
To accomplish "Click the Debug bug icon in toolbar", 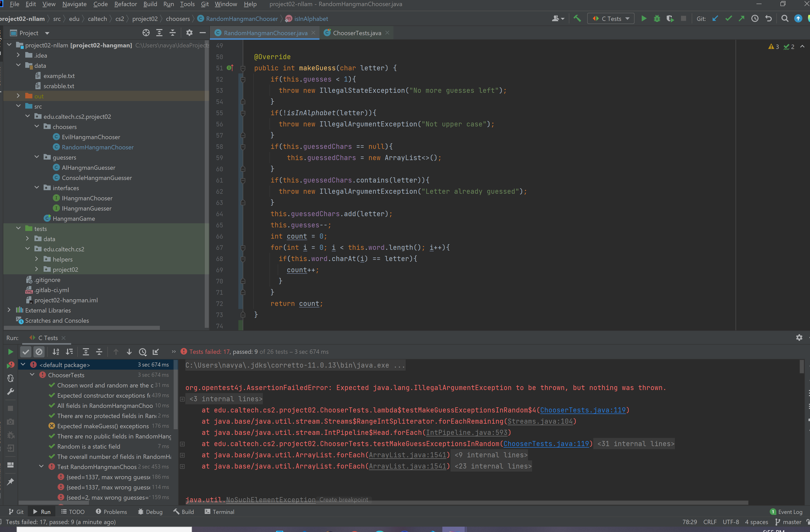I will pyautogui.click(x=657, y=19).
